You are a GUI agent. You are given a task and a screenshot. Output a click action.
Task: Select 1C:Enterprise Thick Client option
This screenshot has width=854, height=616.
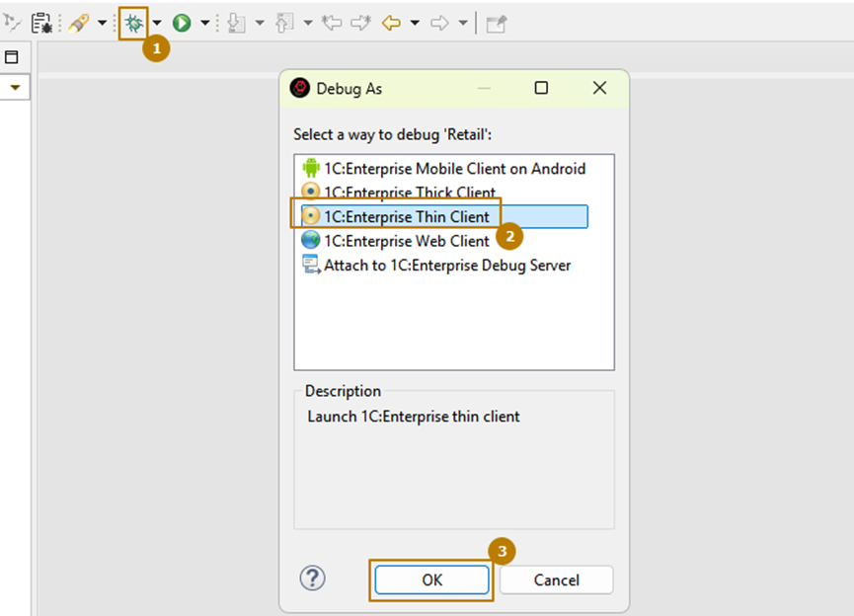[410, 192]
